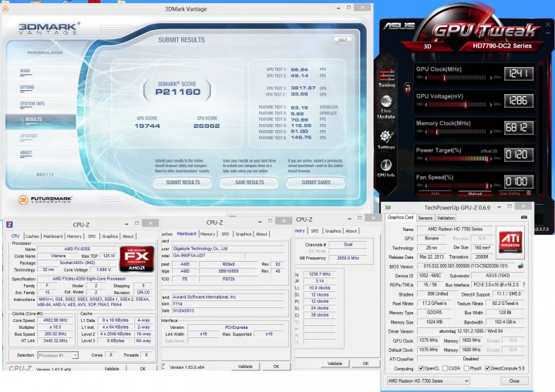Click the GPU Voltage value field 1286
The image size is (555, 392).
[x=519, y=100]
